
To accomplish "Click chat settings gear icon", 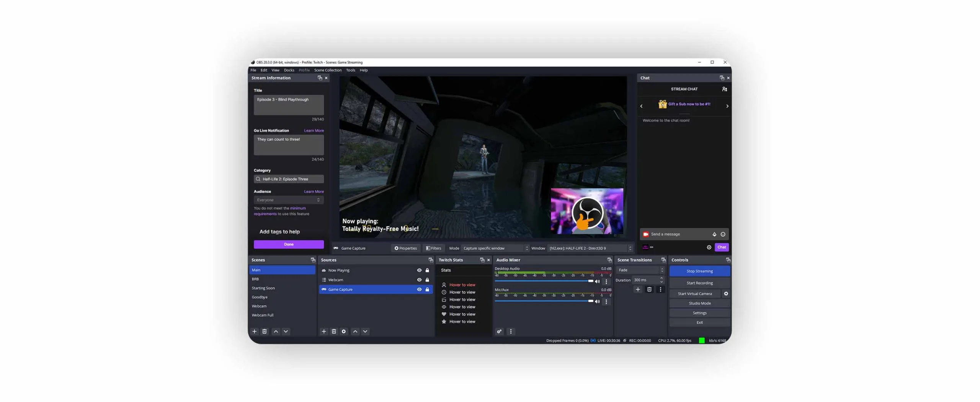I will click(709, 247).
